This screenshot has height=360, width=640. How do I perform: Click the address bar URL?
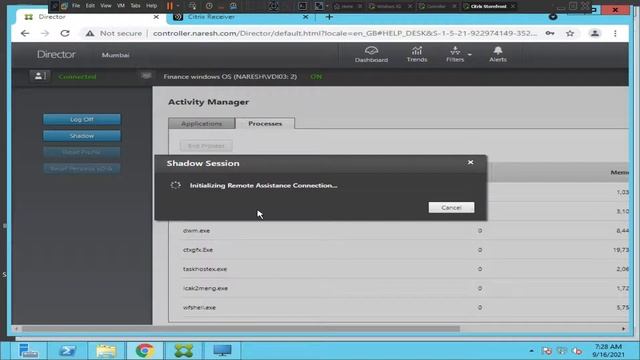tap(345, 33)
